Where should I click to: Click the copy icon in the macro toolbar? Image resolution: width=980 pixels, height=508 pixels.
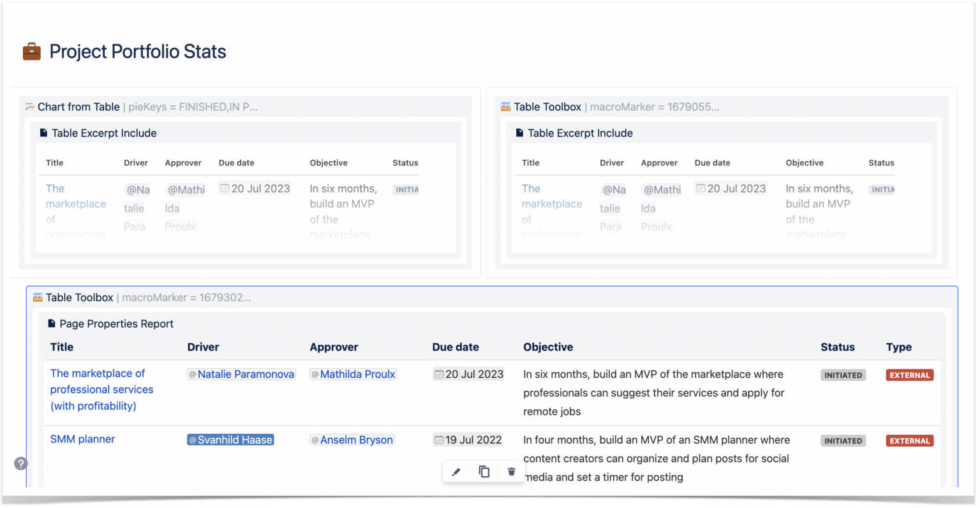click(484, 471)
